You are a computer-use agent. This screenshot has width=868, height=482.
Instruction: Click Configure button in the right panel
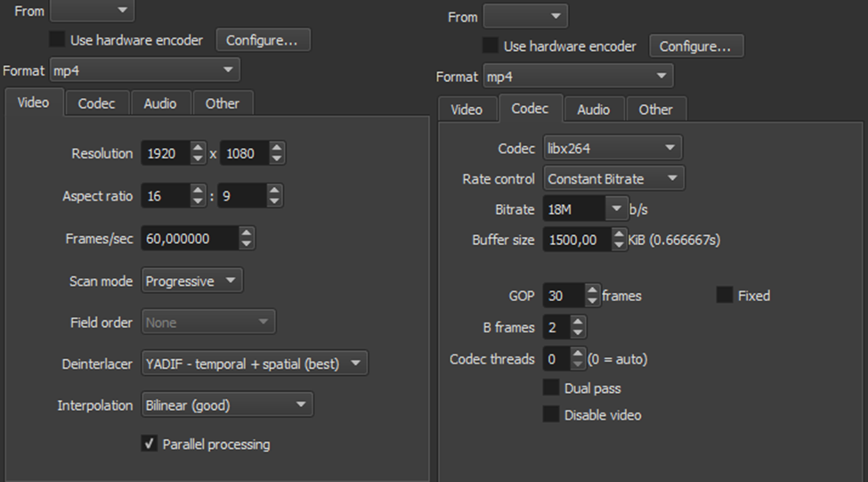(695, 46)
